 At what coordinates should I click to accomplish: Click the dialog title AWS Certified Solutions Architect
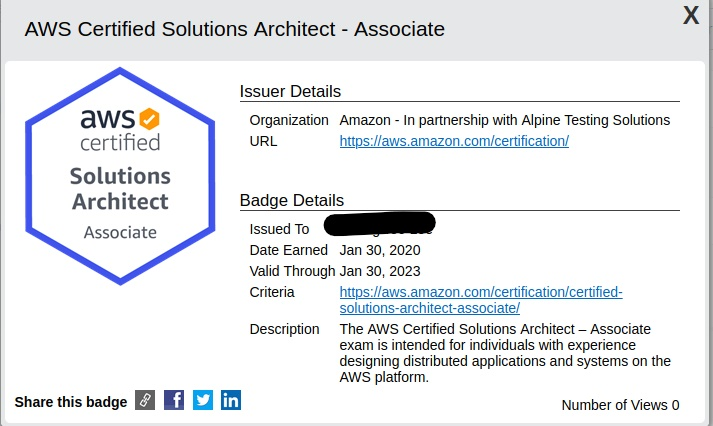tap(235, 29)
